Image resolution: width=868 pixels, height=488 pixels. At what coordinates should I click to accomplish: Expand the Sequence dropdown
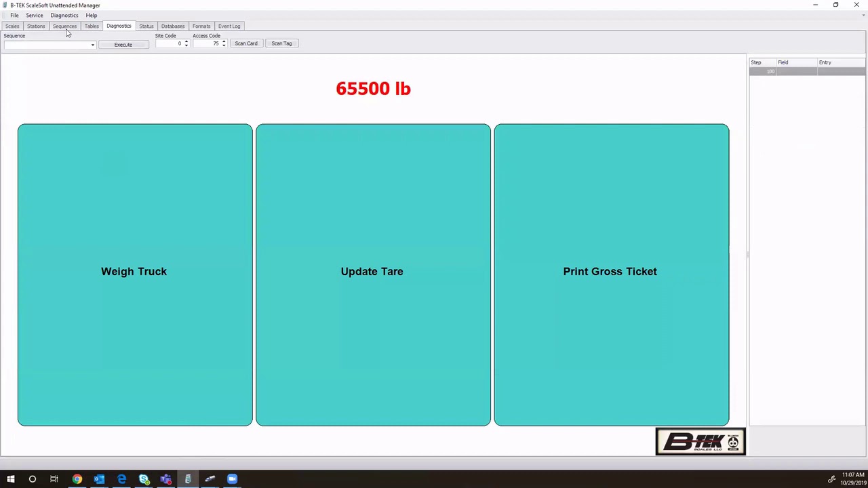[x=92, y=45]
